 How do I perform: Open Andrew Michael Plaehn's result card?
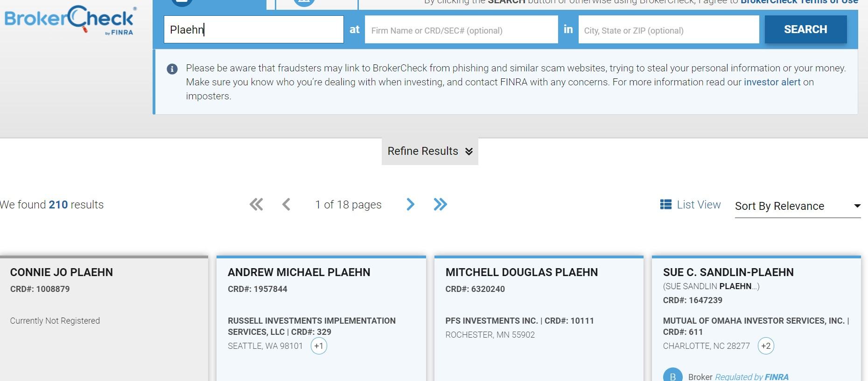(321, 318)
